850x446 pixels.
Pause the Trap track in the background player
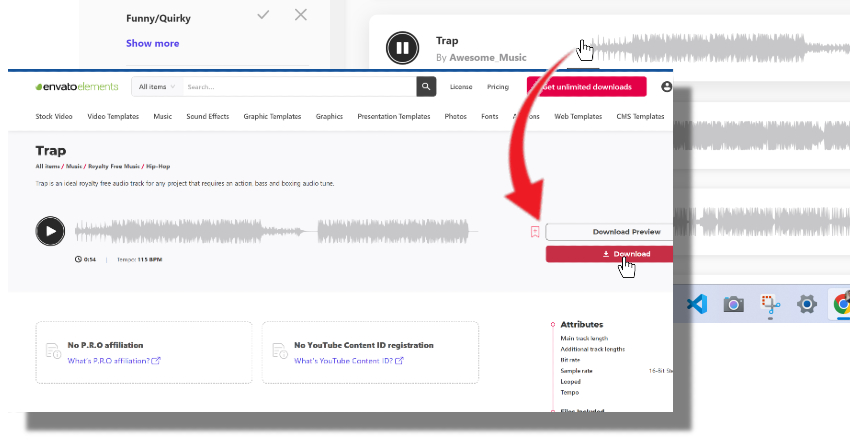click(x=402, y=48)
